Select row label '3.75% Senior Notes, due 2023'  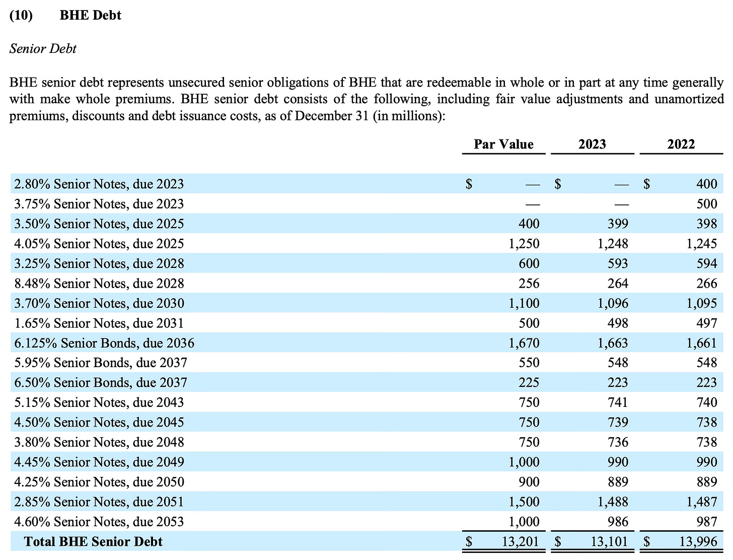point(99,204)
